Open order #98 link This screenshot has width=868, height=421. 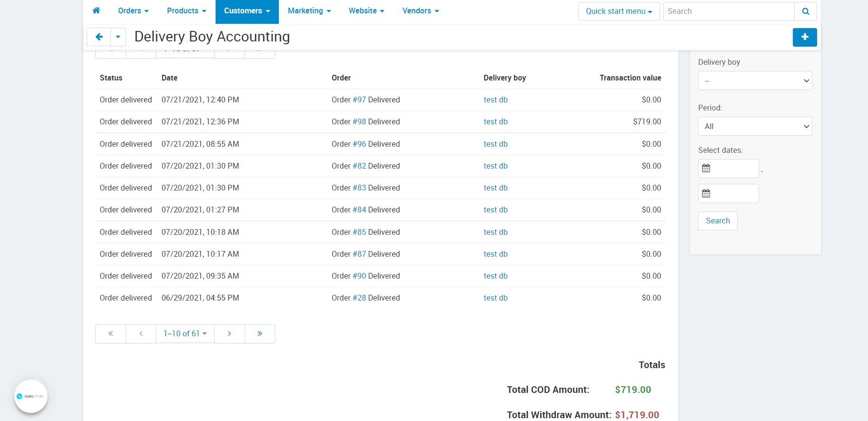pos(359,121)
